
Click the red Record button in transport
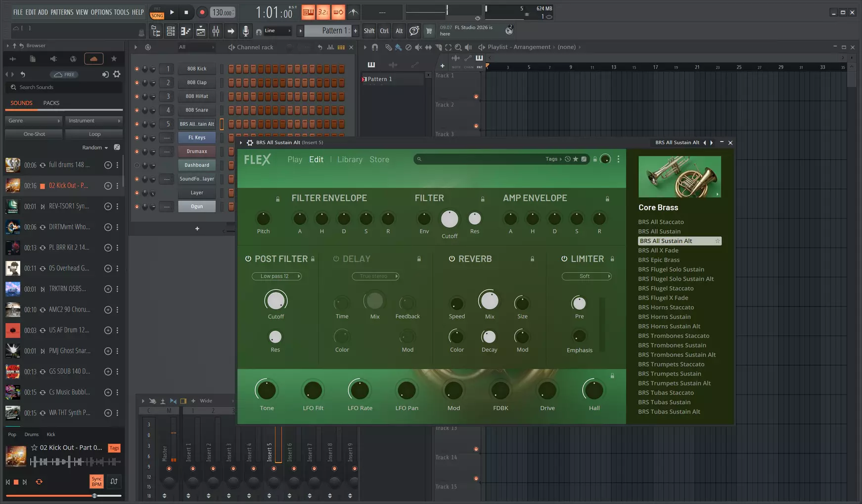click(x=202, y=12)
